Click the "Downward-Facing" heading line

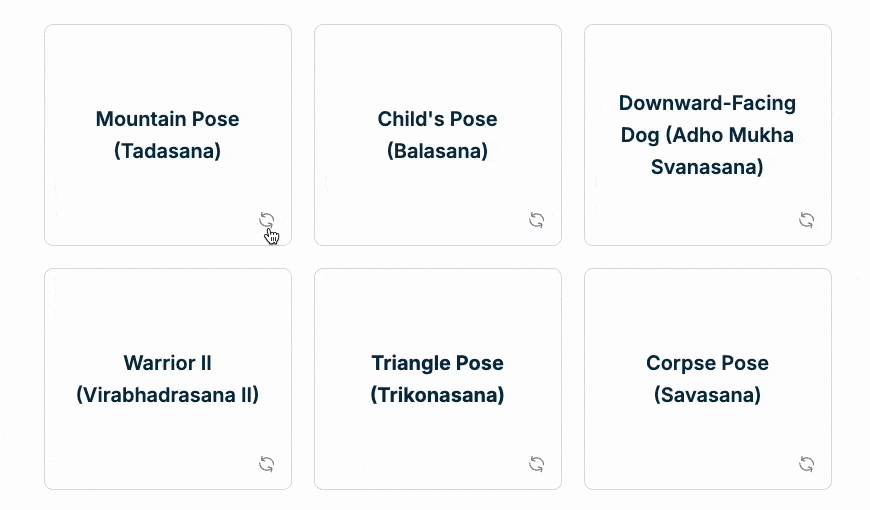707,103
